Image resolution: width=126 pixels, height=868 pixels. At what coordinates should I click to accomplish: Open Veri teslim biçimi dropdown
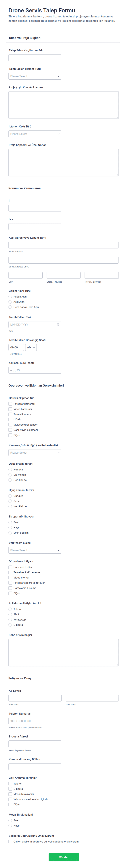(35, 550)
